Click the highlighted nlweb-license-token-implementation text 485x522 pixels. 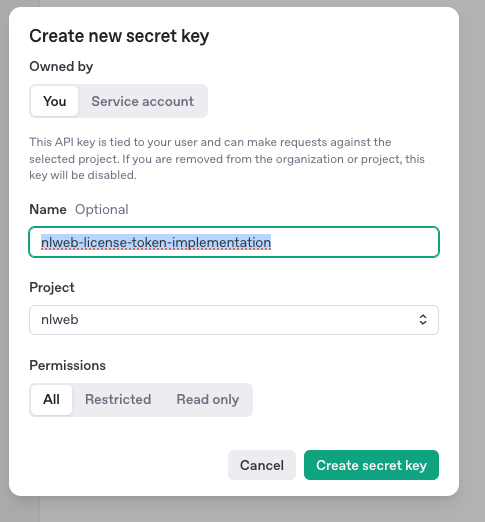tap(156, 242)
